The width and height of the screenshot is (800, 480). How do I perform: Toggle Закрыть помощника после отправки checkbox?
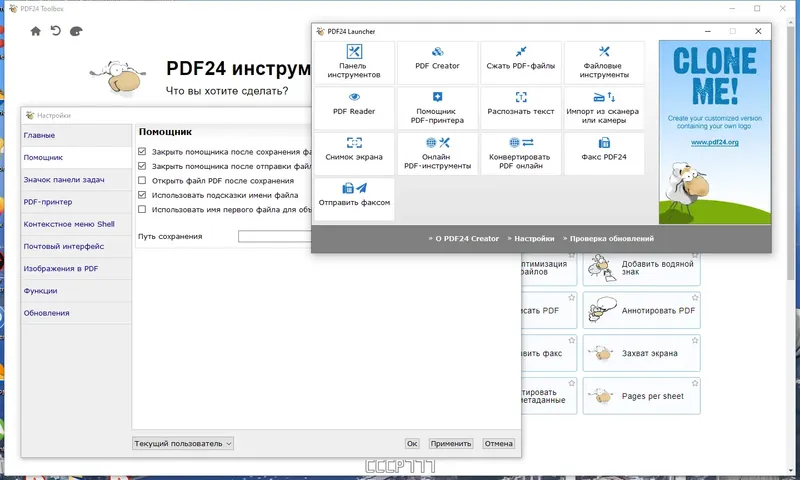(x=142, y=166)
